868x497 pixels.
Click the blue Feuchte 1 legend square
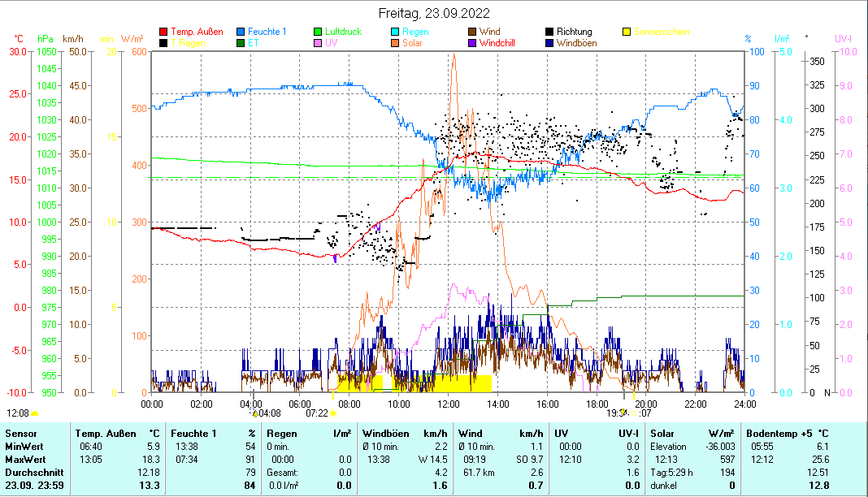pos(241,32)
